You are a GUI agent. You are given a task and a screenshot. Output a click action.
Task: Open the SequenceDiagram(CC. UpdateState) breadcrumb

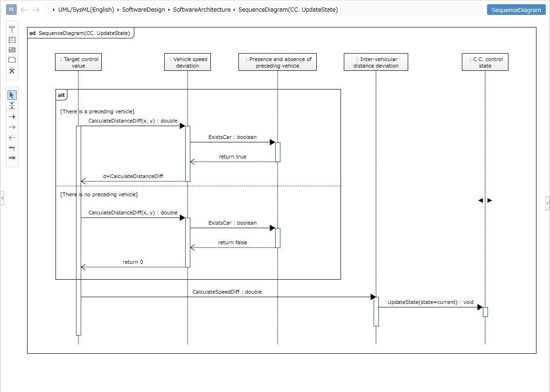pos(288,10)
